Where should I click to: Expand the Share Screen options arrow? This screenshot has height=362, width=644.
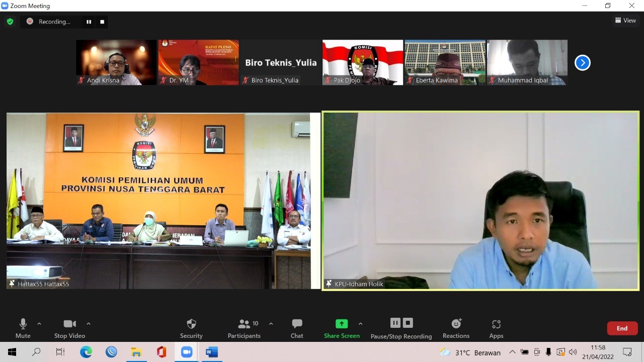(360, 324)
